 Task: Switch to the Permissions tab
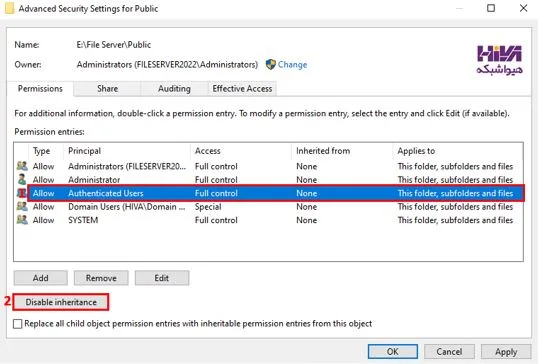[x=40, y=89]
